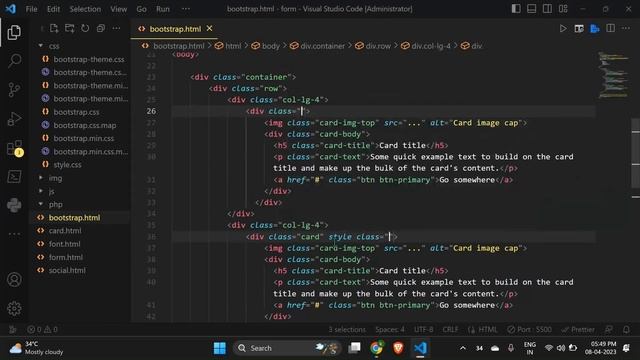Viewport: 640px width, 360px height.
Task: Open the Extensions view
Action: click(x=14, y=148)
